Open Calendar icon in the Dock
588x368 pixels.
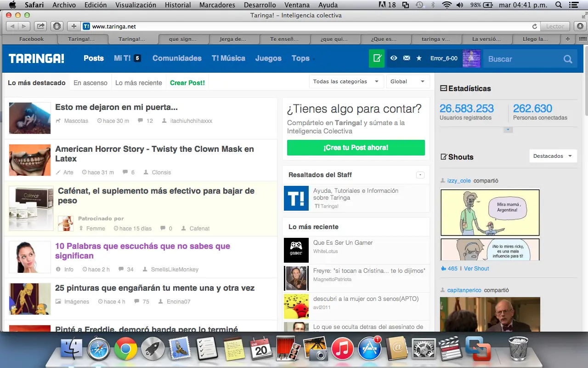(x=261, y=349)
